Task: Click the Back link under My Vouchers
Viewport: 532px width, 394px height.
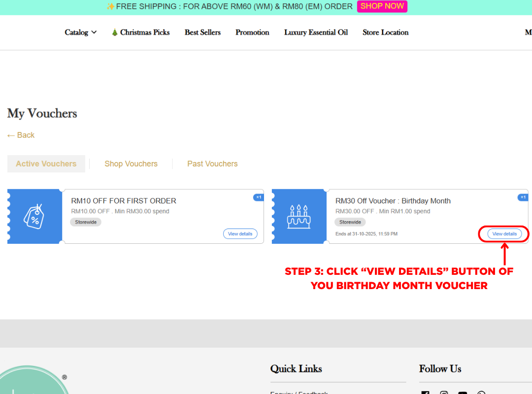Action: tap(21, 135)
